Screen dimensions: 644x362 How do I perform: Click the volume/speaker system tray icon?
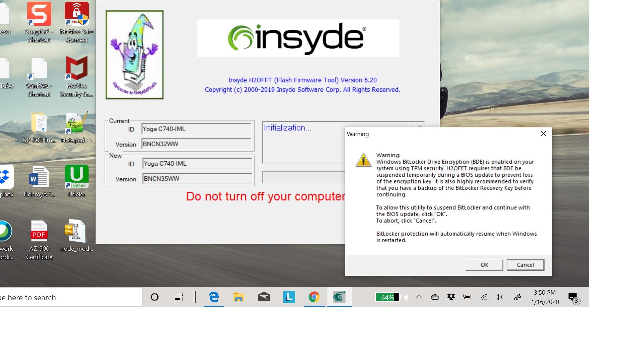point(499,297)
